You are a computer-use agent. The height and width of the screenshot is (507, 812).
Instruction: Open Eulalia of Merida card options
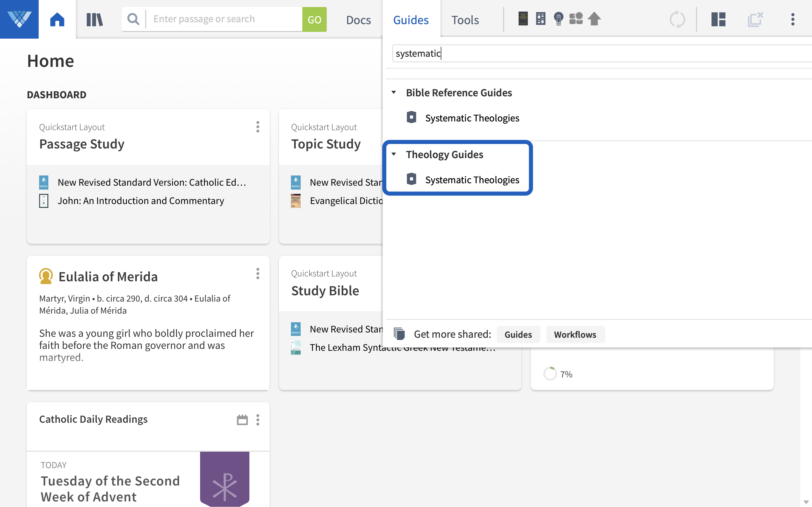[x=258, y=274]
